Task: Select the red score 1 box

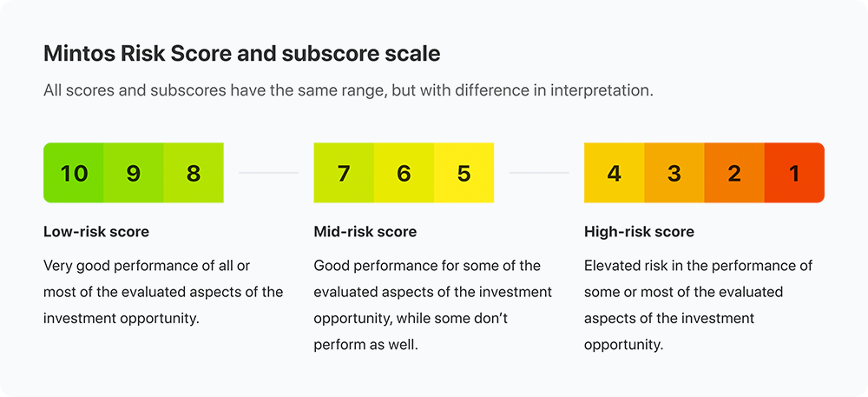Action: [794, 173]
